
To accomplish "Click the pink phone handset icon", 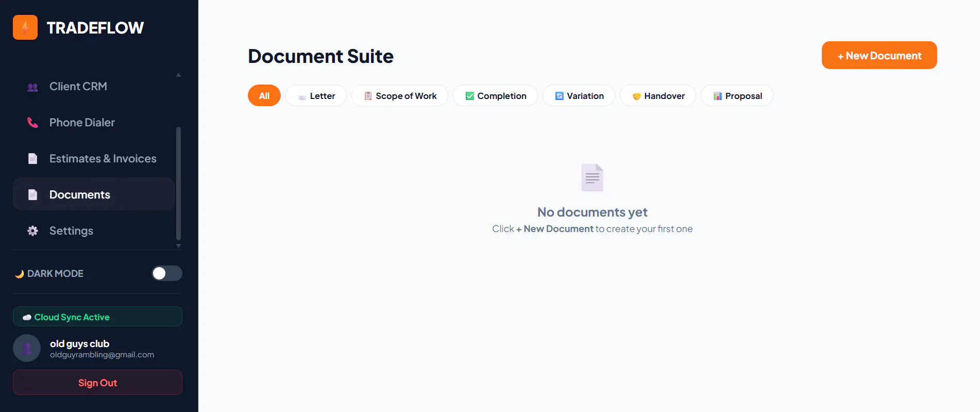I will pyautogui.click(x=32, y=123).
